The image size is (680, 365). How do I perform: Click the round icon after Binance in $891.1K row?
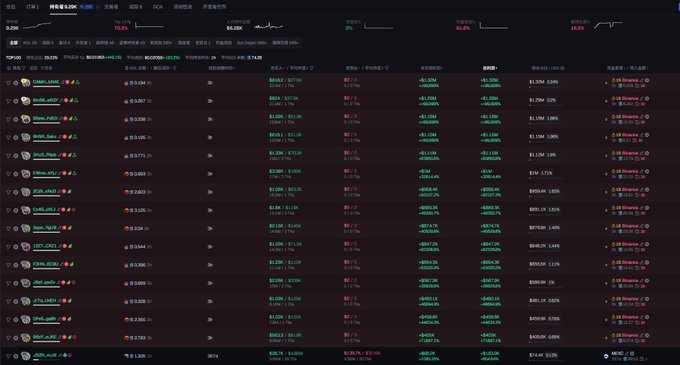647,208
